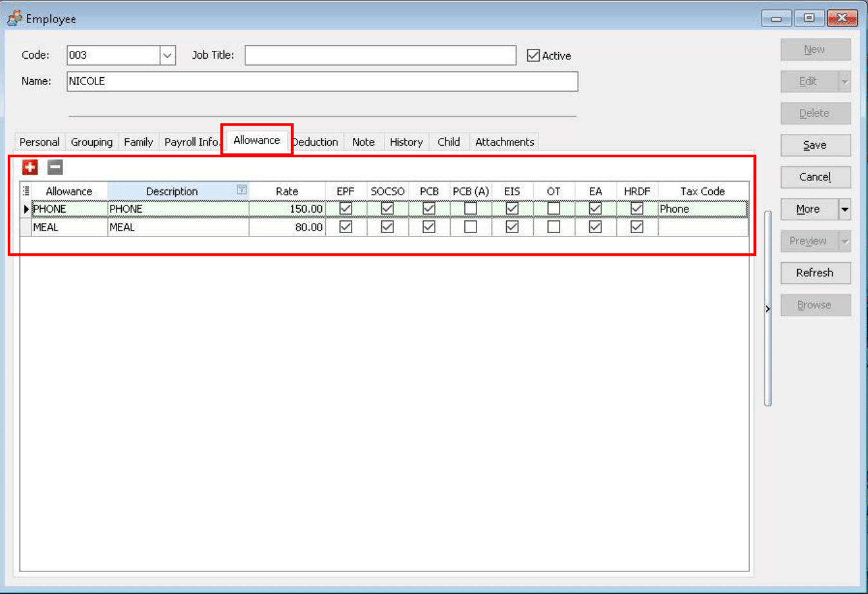Open the Payroll Info tab
Viewport: 868px width, 594px height.
pos(191,142)
